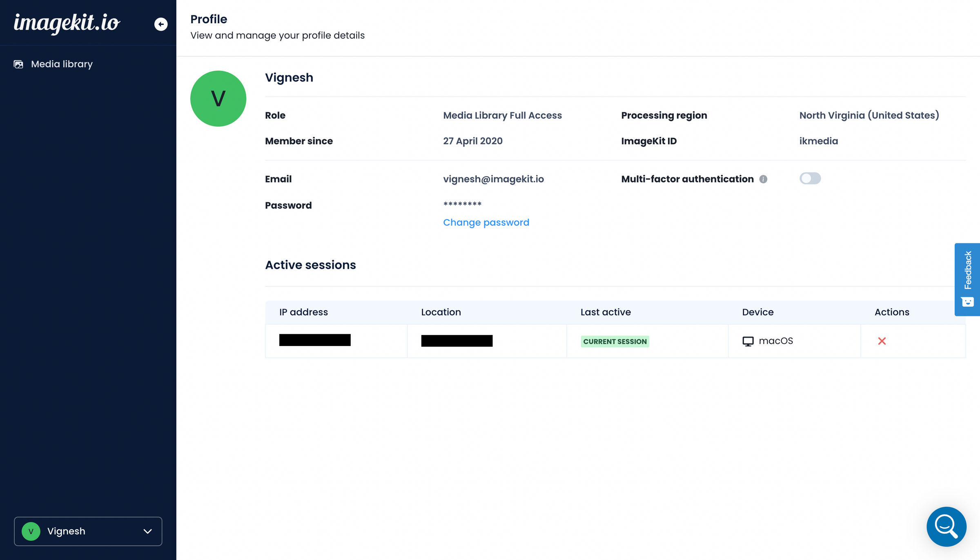Click the IP address column header
Screen dimensions: 980x560
303,312
